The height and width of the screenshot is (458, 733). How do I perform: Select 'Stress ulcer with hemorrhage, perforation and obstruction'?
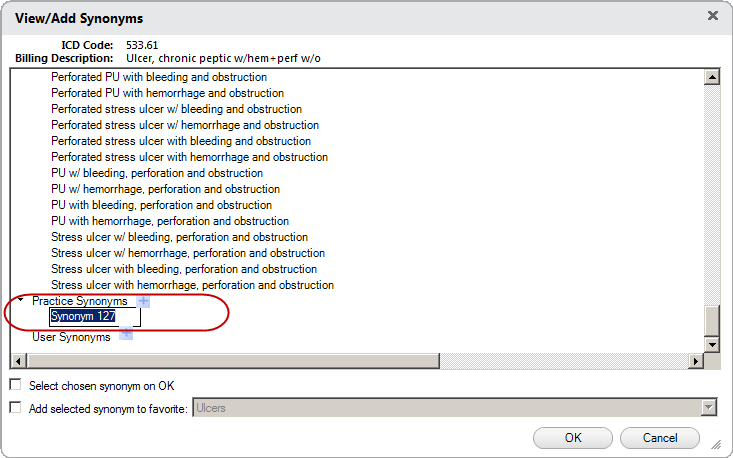pos(192,285)
